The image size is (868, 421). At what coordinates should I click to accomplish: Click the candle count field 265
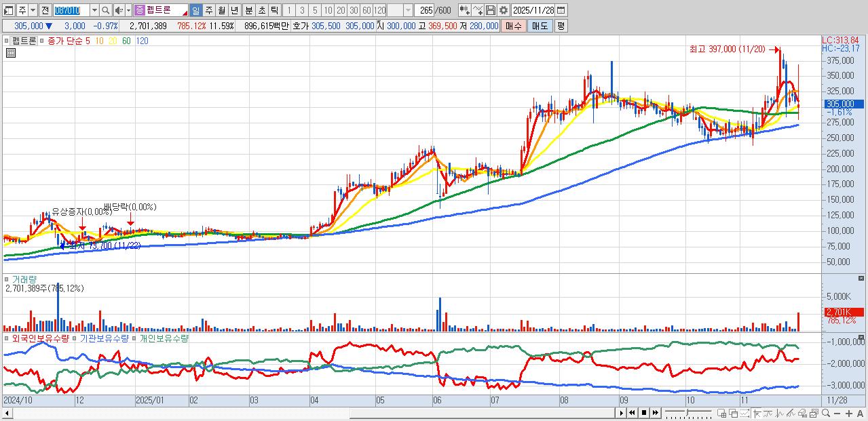[426, 10]
